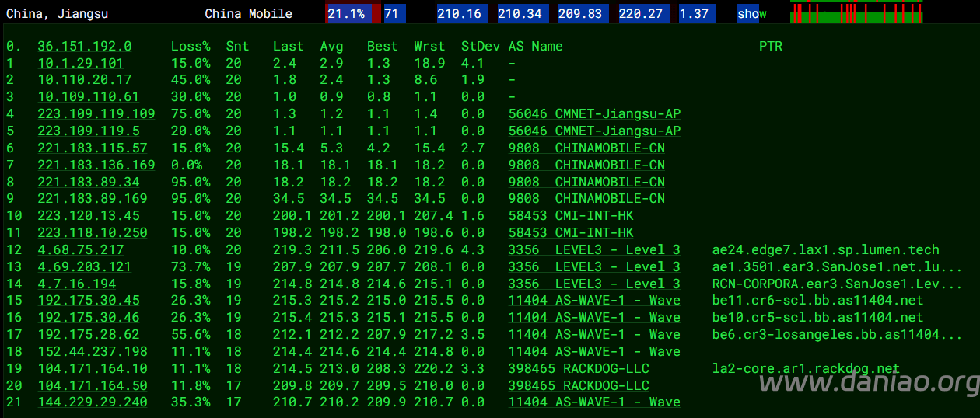980x418 pixels.
Task: Click the red 21.1% loss bar
Action: (x=353, y=14)
